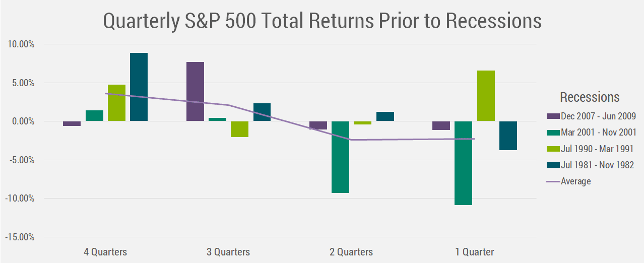
Task: Click the Dec 2007 - Jun 2009 legend swatch
Action: coord(552,116)
